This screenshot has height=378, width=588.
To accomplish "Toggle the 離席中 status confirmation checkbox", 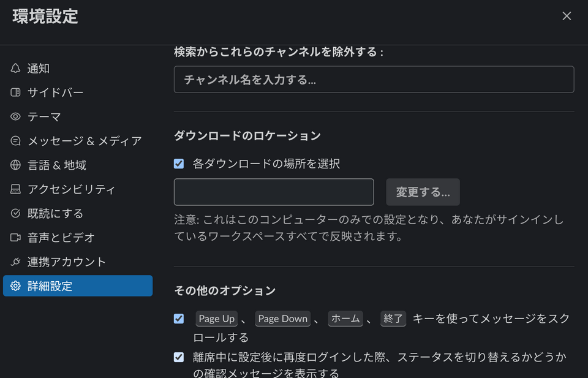I will [179, 357].
